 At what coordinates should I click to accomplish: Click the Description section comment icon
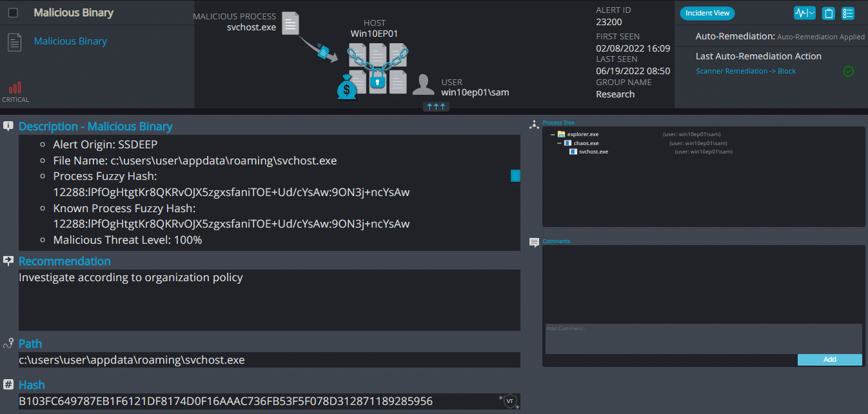tap(8, 126)
